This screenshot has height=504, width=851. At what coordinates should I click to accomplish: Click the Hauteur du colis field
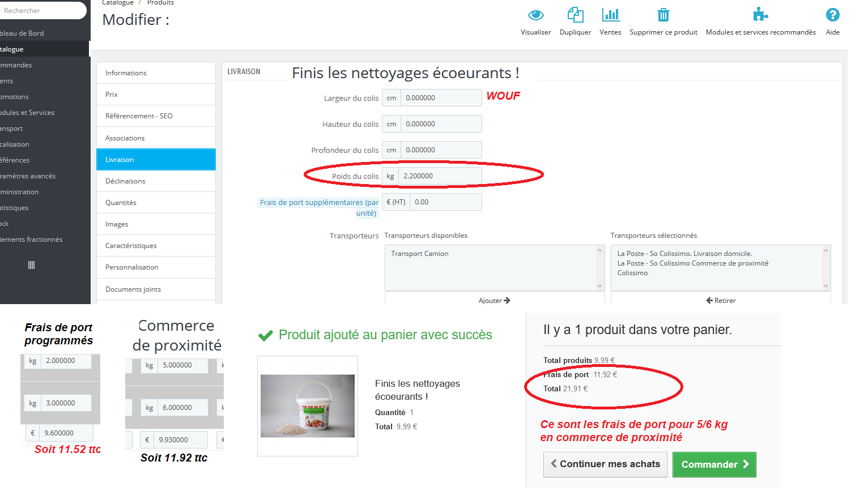(441, 124)
